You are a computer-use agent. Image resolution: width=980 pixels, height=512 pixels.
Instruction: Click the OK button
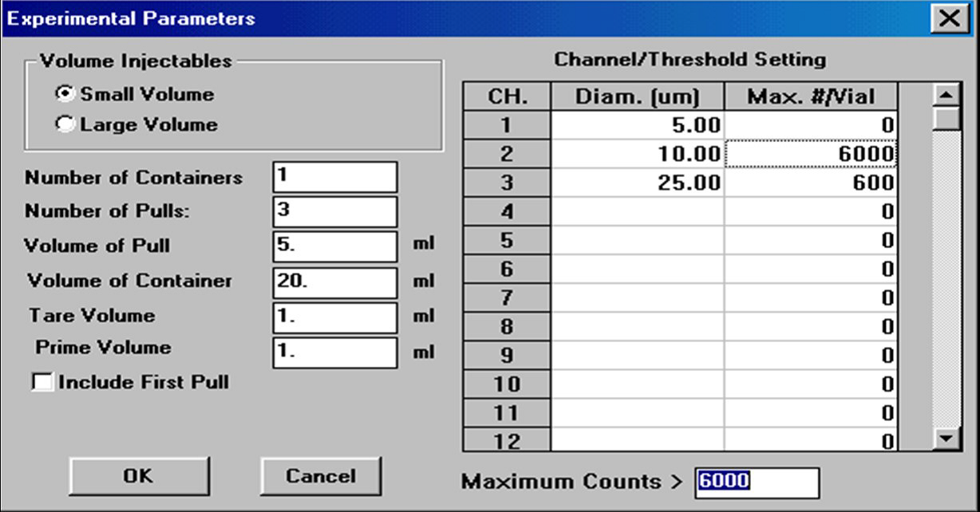coord(138,476)
